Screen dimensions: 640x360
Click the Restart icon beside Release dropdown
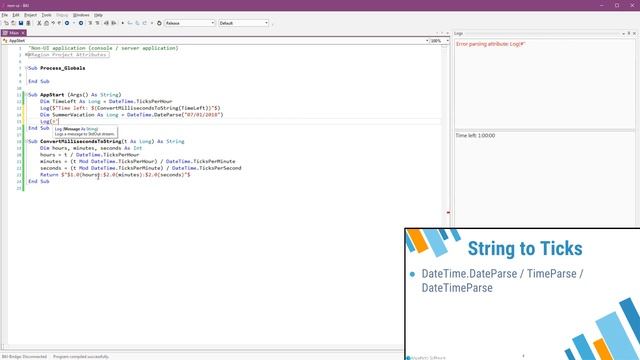click(159, 23)
